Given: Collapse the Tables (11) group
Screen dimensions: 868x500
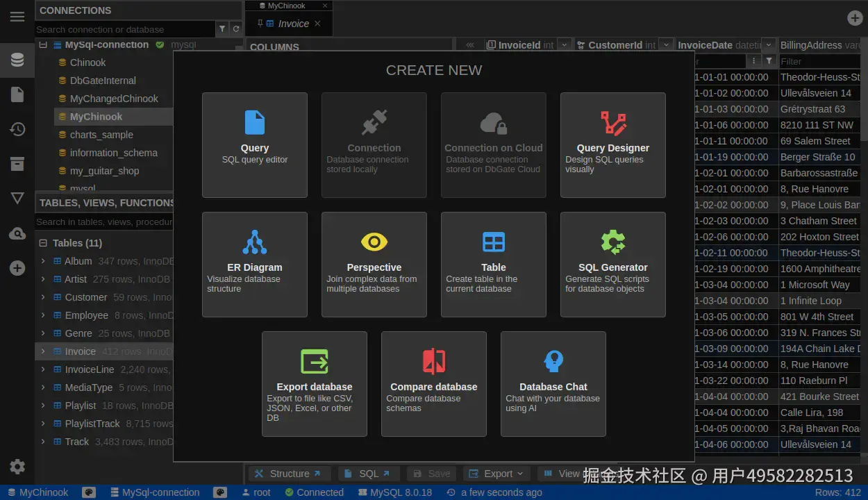Looking at the screenshot, I should pyautogui.click(x=43, y=243).
